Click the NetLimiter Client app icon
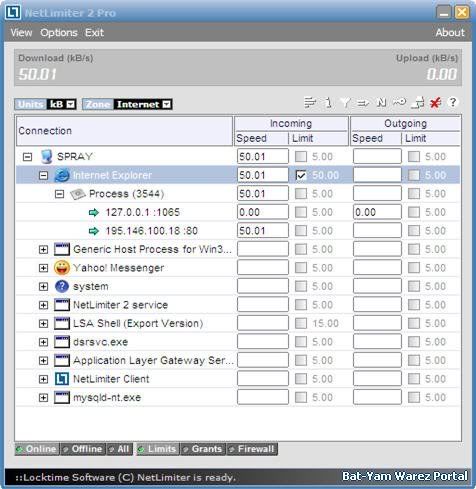The height and width of the screenshot is (489, 476). point(62,379)
